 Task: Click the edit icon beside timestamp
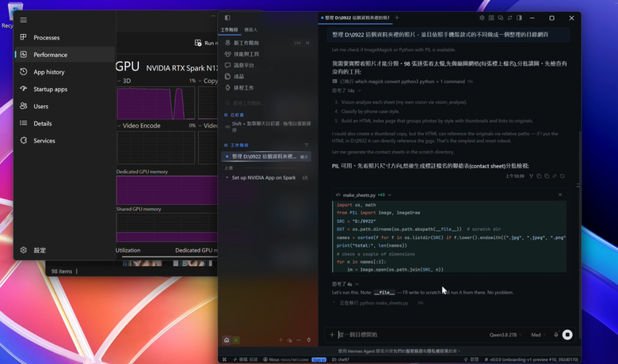(555, 176)
